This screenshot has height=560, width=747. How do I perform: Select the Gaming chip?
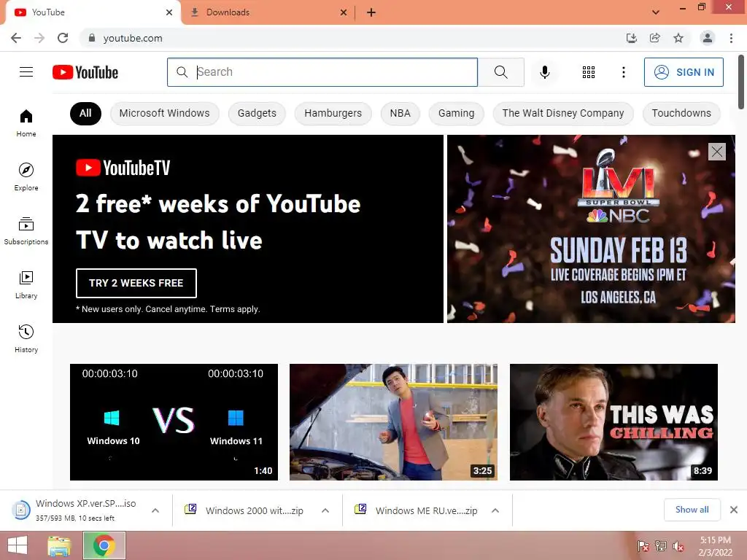(457, 113)
